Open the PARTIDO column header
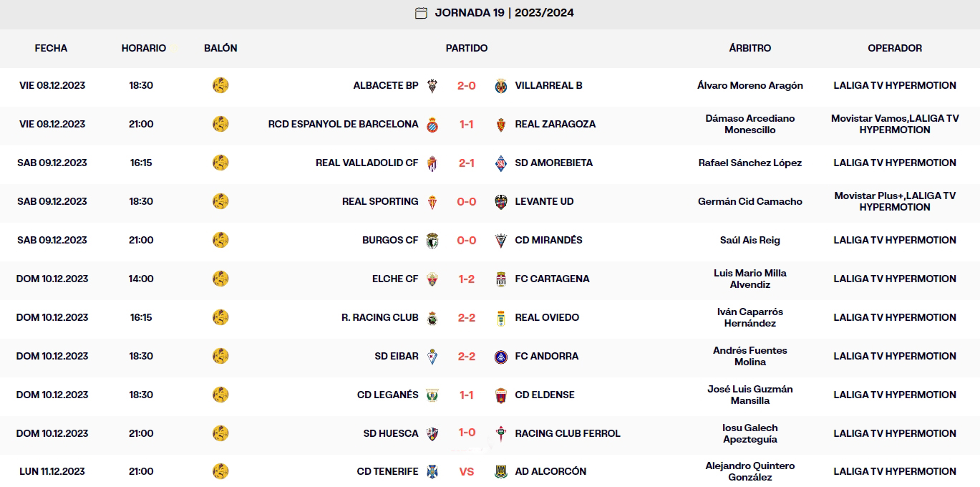The image size is (980, 487). pos(467,48)
